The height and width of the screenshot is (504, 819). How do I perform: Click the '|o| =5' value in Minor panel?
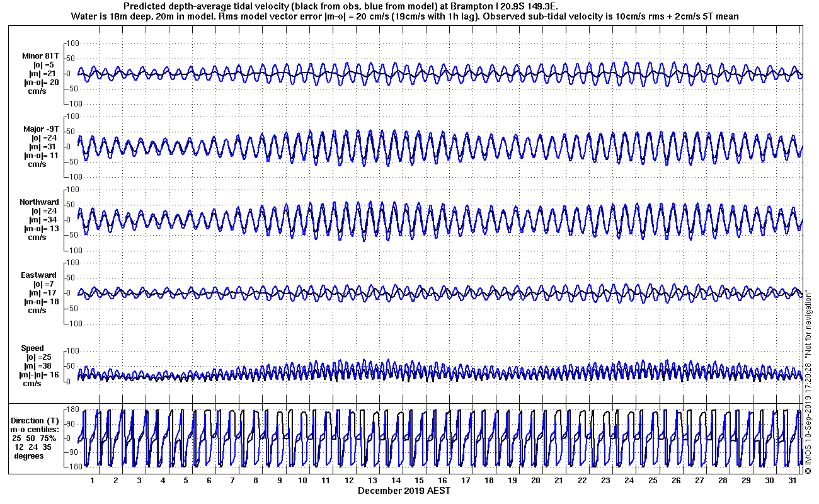[43, 65]
